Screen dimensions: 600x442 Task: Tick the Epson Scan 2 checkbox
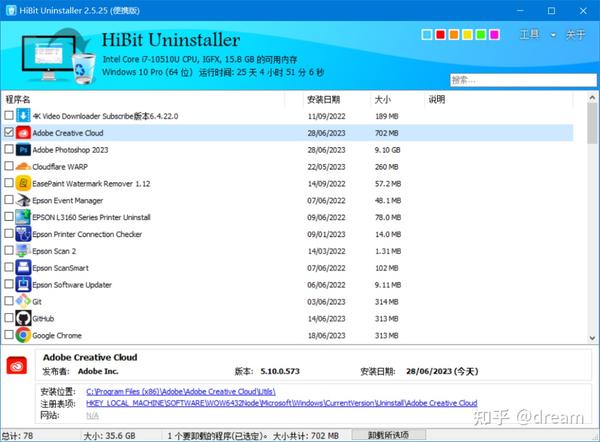click(x=9, y=250)
